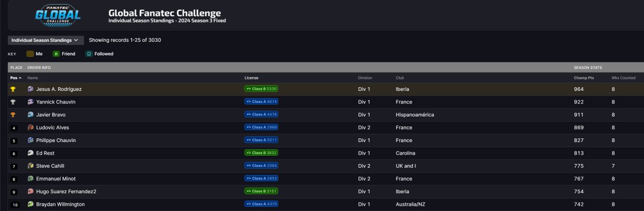Viewport: 644px width, 211px height.
Task: Open driver Ed Rest
Action: point(45,153)
